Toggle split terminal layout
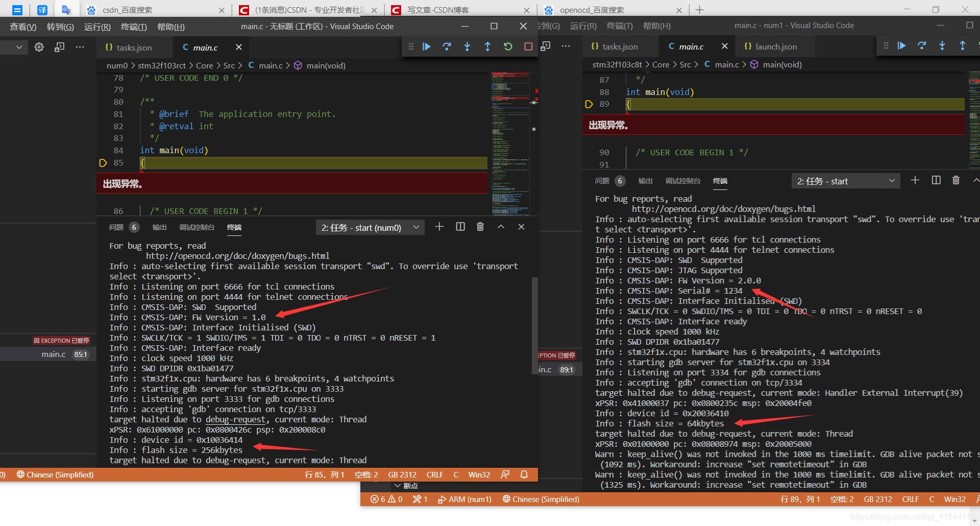The image size is (980, 526). point(460,227)
